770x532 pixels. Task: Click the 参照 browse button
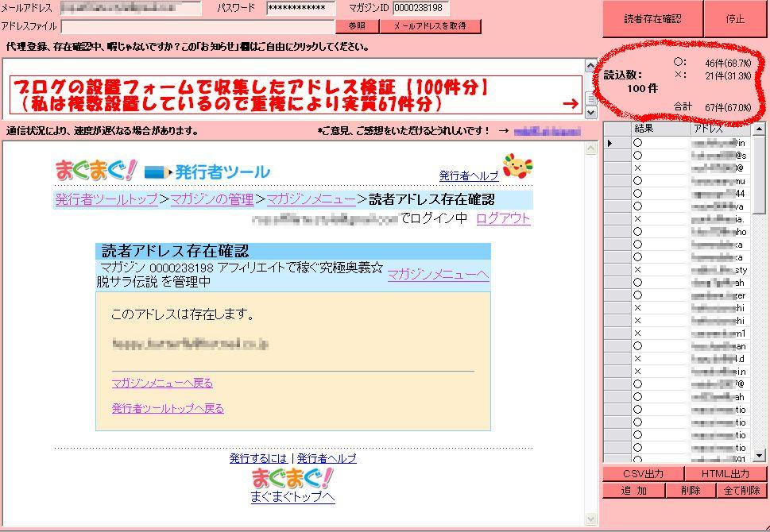357,26
